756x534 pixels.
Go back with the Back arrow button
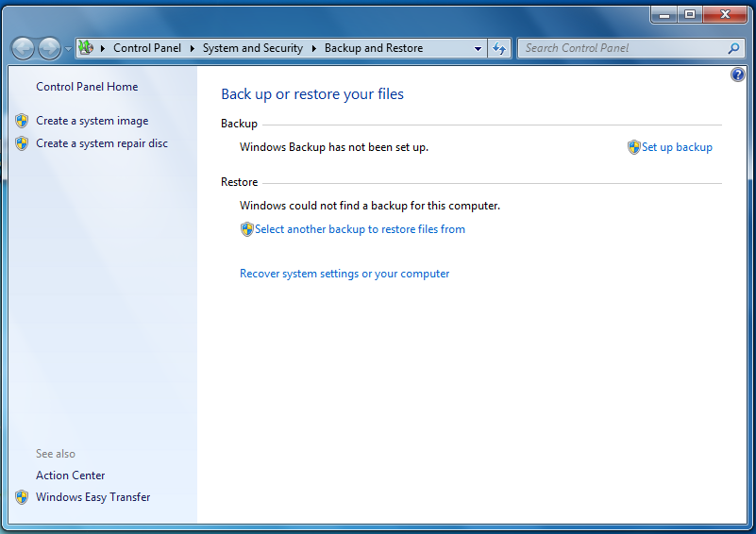[23, 48]
